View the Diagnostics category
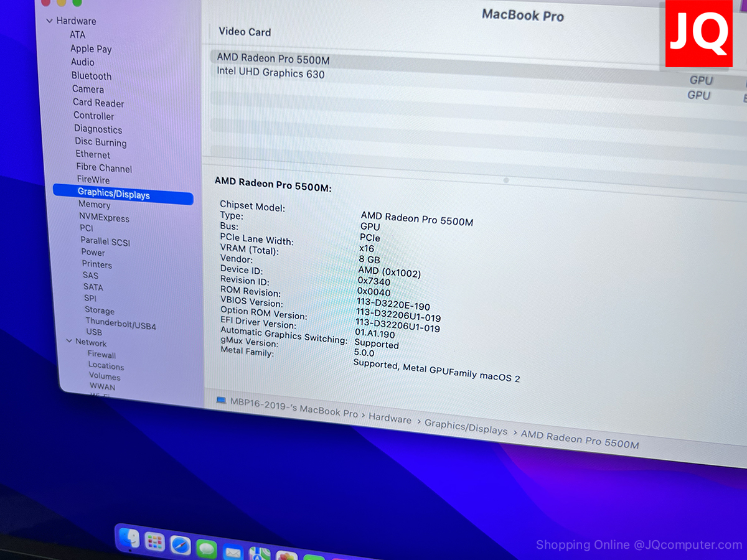This screenshot has width=747, height=560. (x=98, y=129)
